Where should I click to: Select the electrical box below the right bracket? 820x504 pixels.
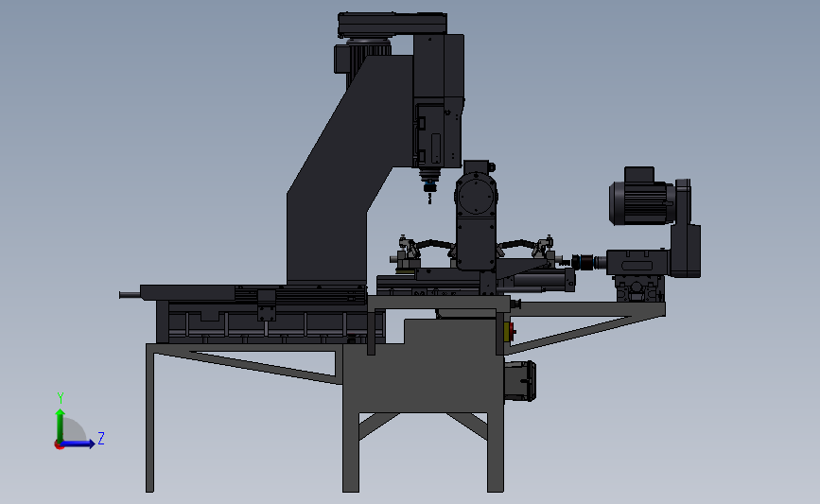click(520, 381)
